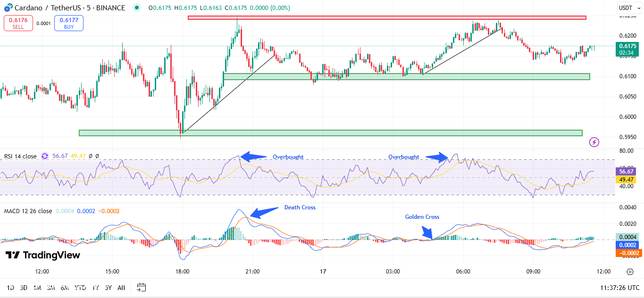Click the blue BUY 0.6177 button

69,23
